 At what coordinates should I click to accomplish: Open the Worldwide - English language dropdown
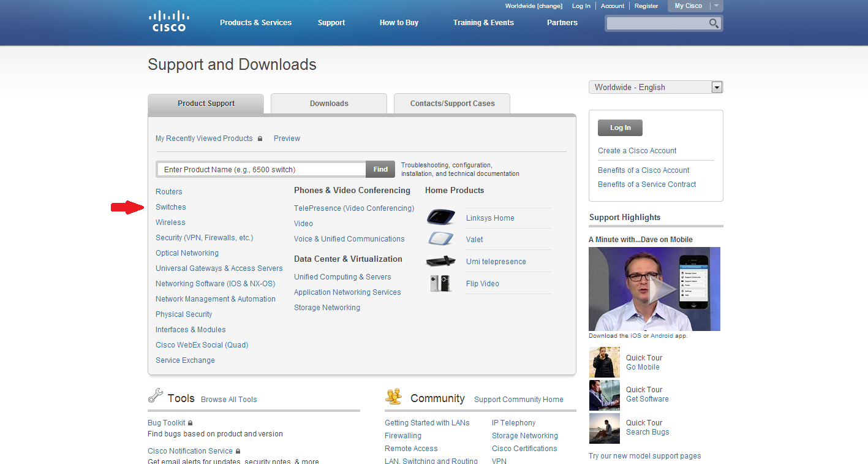tap(655, 87)
